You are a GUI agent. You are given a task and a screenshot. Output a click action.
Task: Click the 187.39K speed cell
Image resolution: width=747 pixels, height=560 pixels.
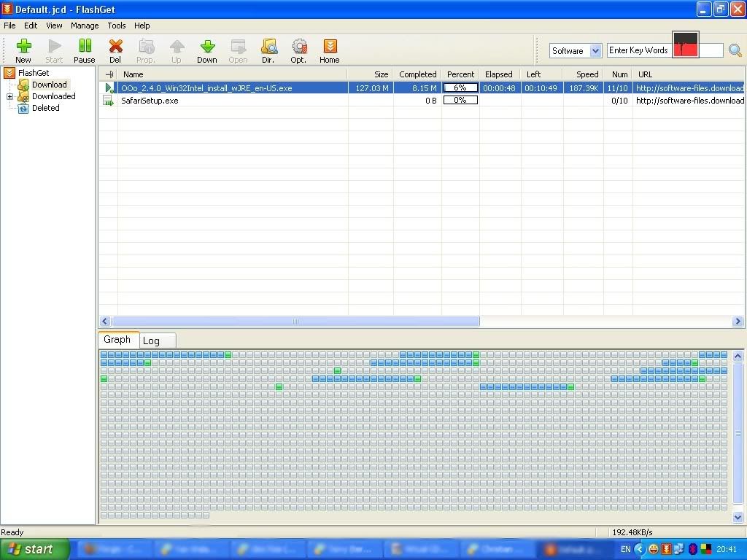click(584, 88)
